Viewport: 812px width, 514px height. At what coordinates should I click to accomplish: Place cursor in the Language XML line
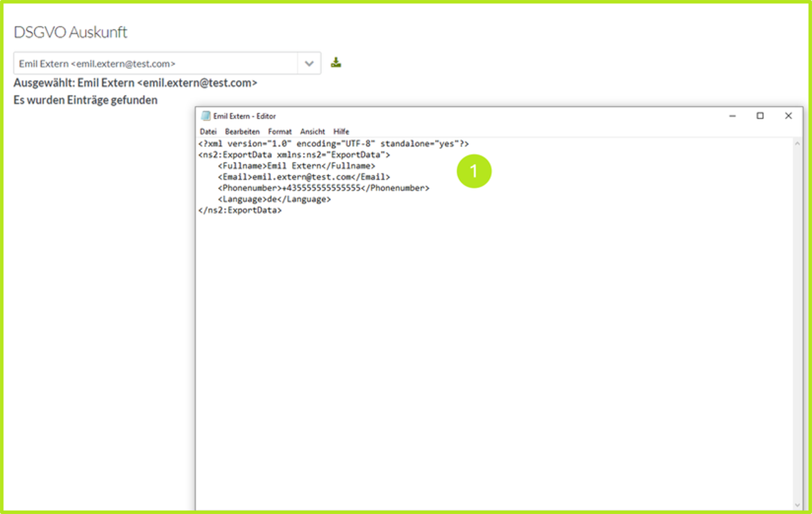[274, 199]
